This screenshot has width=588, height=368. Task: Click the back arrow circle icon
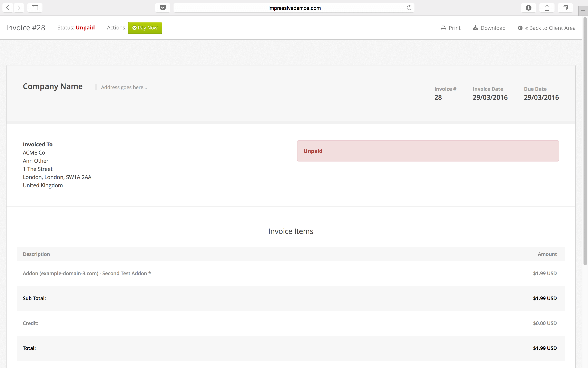click(x=520, y=28)
